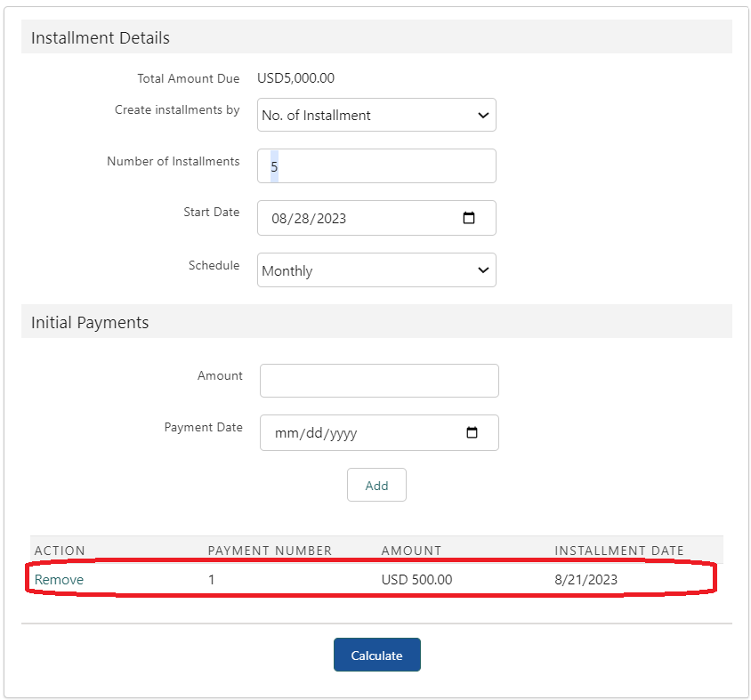Click the Installment Details section heading
The image size is (751, 700).
pyautogui.click(x=101, y=38)
